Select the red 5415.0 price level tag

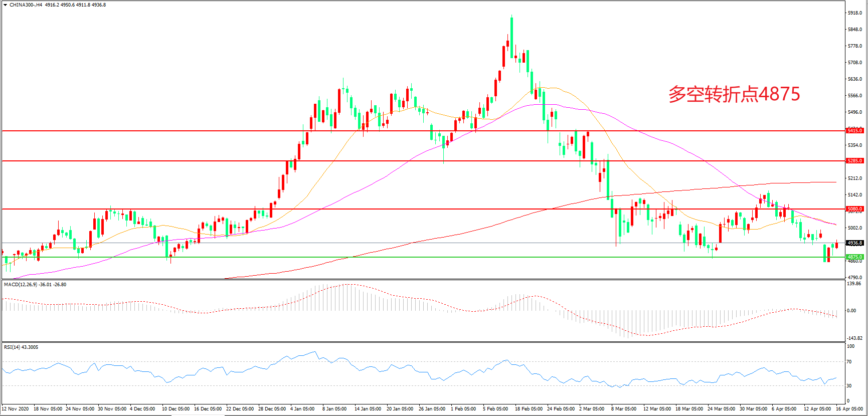(x=854, y=131)
